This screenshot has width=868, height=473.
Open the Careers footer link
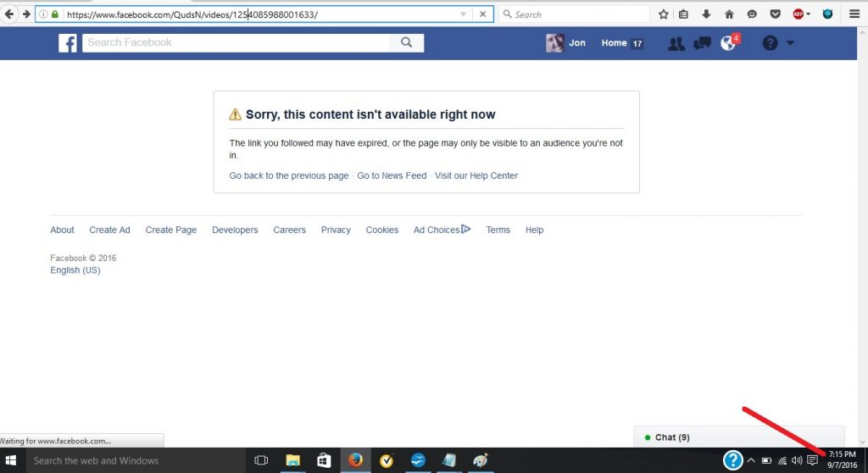[x=289, y=230]
